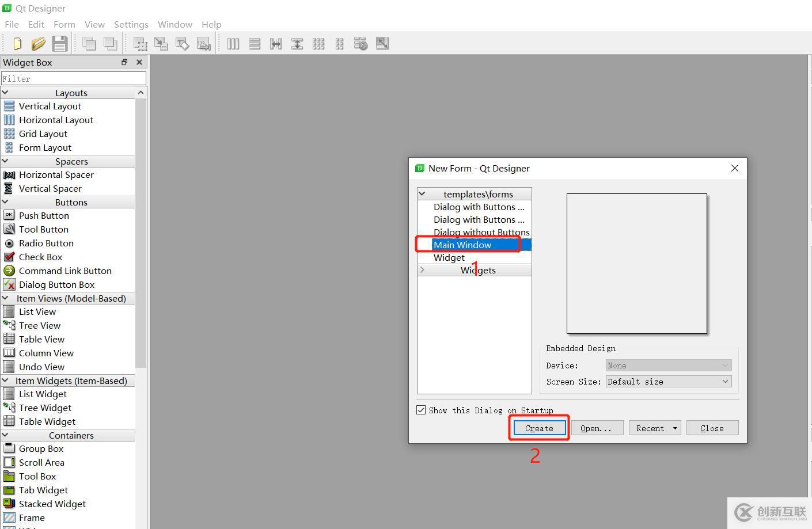Screen dimensions: 812x529
Task: Open the File menu
Action: (12, 24)
